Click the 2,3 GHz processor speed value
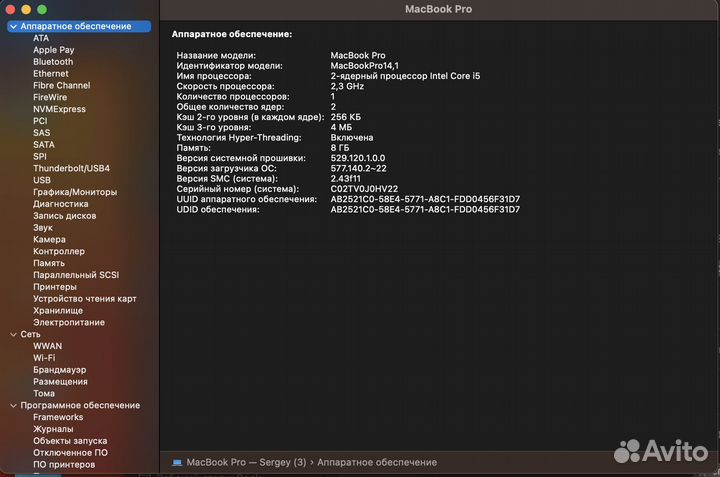720x477 pixels. pos(347,86)
